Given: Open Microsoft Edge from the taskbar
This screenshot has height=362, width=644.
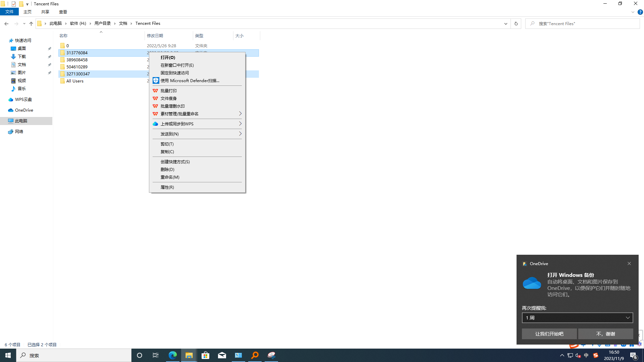Looking at the screenshot, I should 172,355.
